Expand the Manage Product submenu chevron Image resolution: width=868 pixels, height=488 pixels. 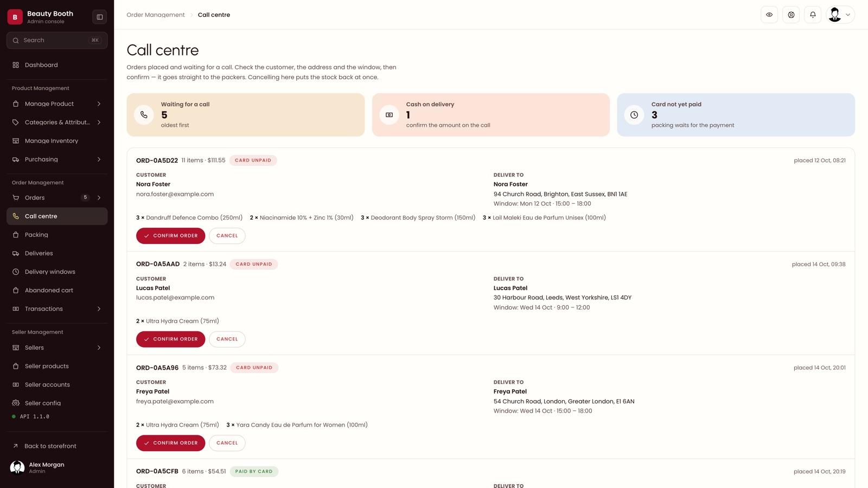coord(99,104)
